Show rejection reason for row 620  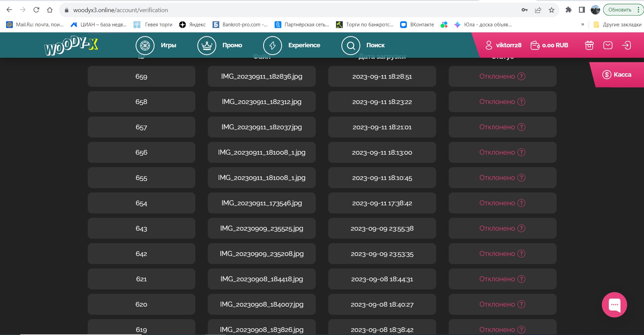tap(521, 304)
